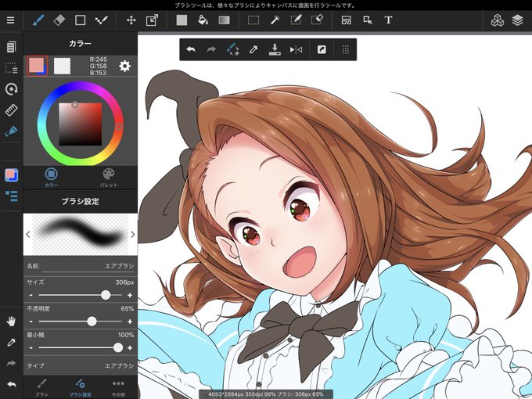The height and width of the screenshot is (399, 532).
Task: Open the タイプ brush type selector
Action: coord(81,366)
